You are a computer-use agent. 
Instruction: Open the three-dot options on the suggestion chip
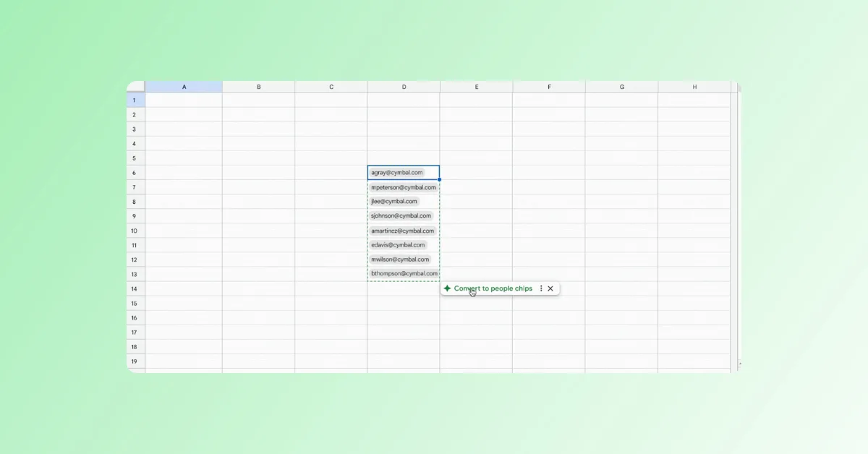tap(541, 288)
